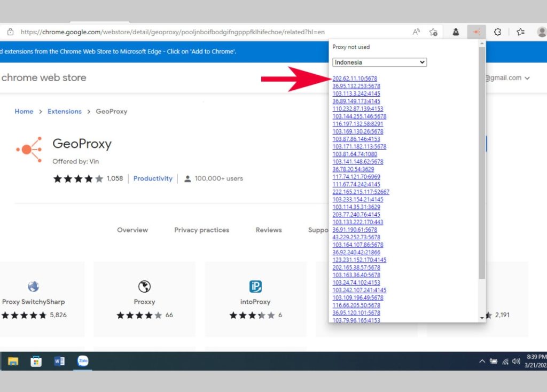Click the intoProxy iP icon
The height and width of the screenshot is (392, 547).
[x=255, y=286]
